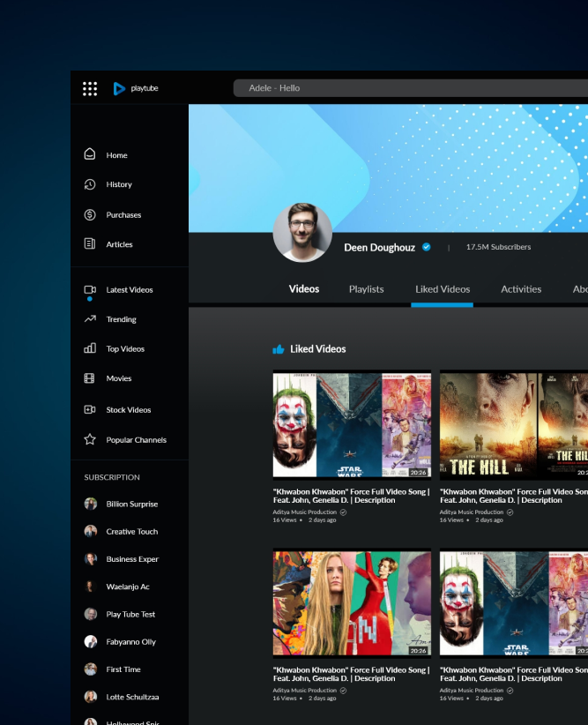Viewport: 588px width, 725px height.
Task: Open Billion Surprise subscription channel
Action: (x=131, y=505)
